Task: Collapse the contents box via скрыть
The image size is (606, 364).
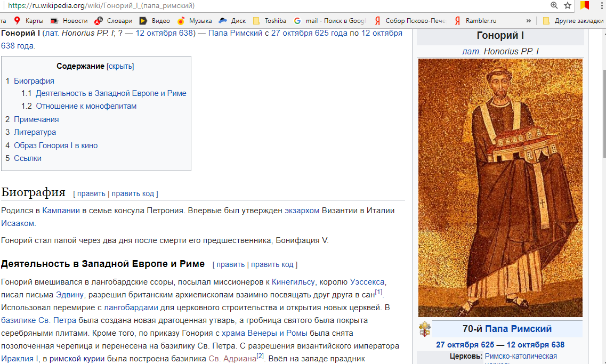Action: point(120,66)
